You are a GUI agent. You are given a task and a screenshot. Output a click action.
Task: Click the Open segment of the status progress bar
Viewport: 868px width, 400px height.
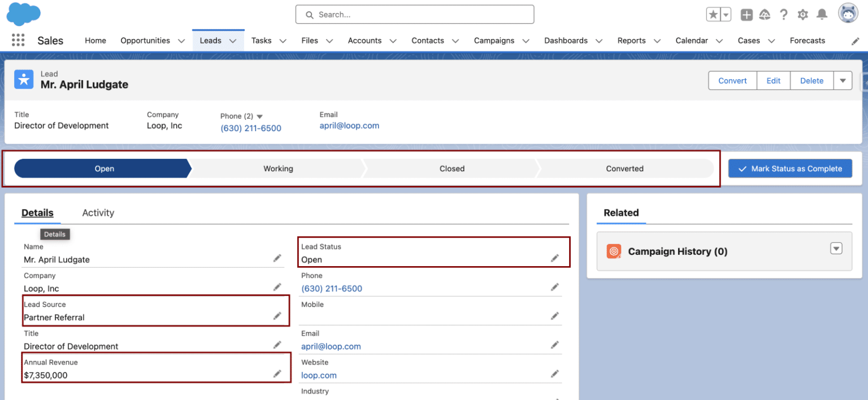tap(104, 168)
